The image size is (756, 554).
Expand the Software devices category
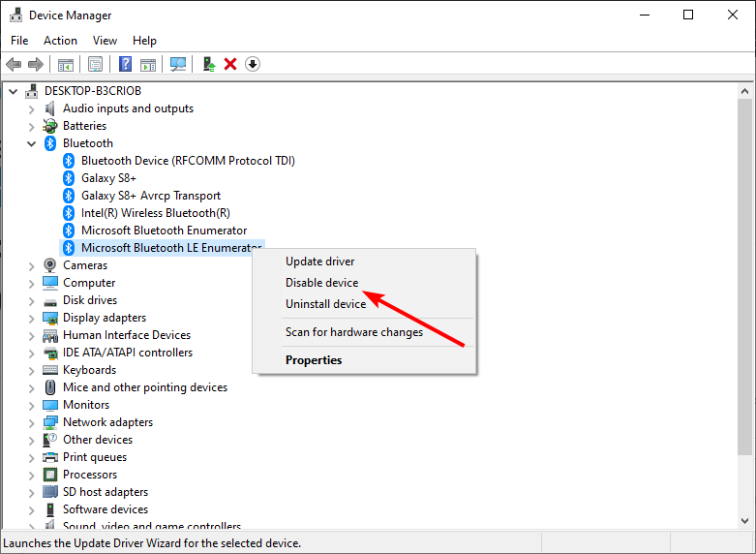pos(31,510)
